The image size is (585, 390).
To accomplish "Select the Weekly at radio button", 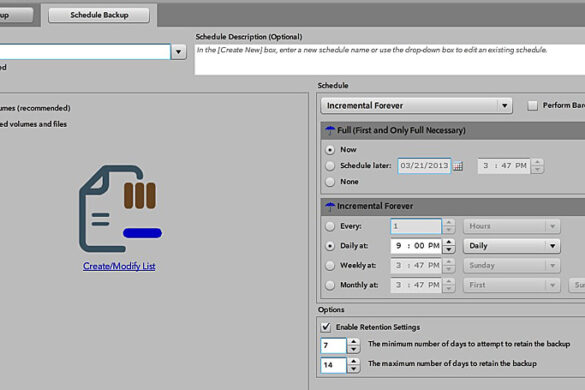I will 330,265.
